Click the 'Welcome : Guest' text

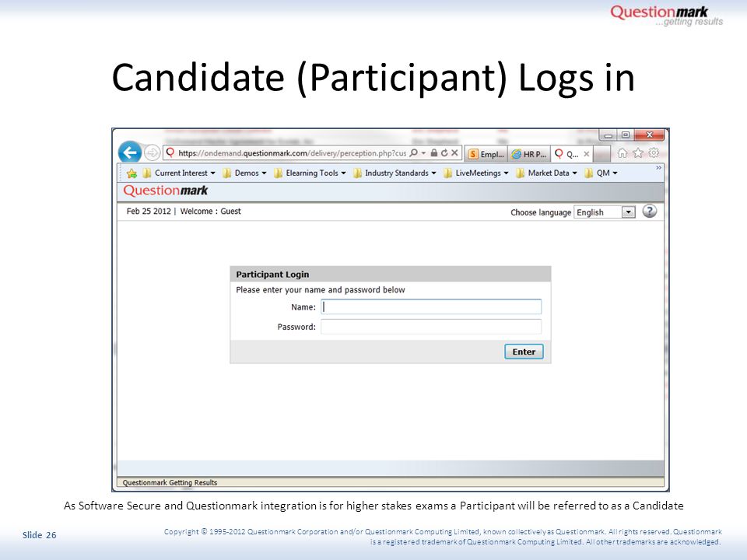tap(211, 211)
